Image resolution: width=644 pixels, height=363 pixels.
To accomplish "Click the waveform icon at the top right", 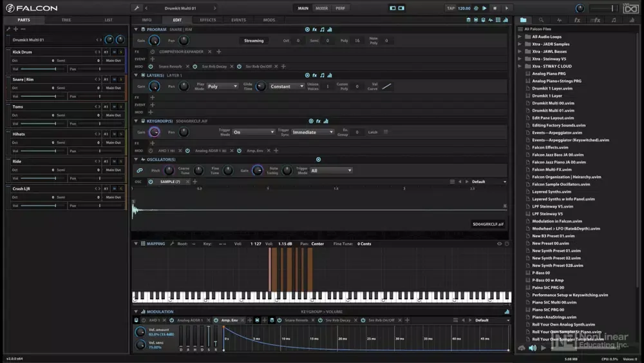I will tap(490, 20).
